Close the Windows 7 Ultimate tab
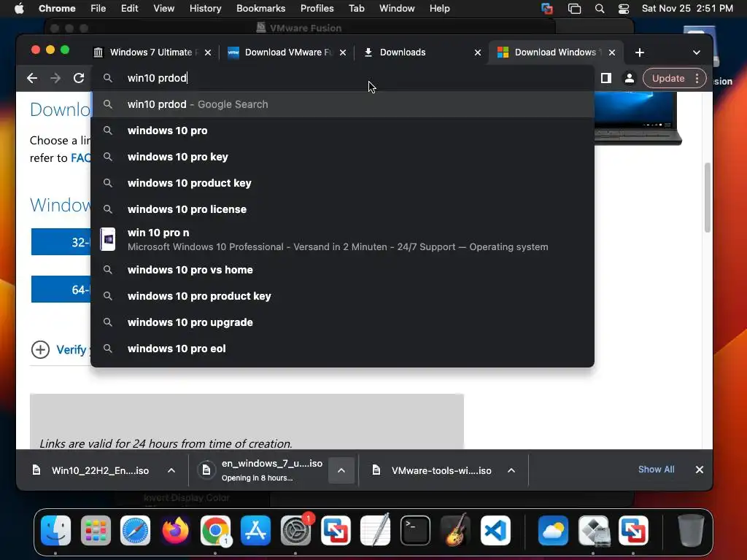This screenshot has height=560, width=747. click(x=208, y=52)
